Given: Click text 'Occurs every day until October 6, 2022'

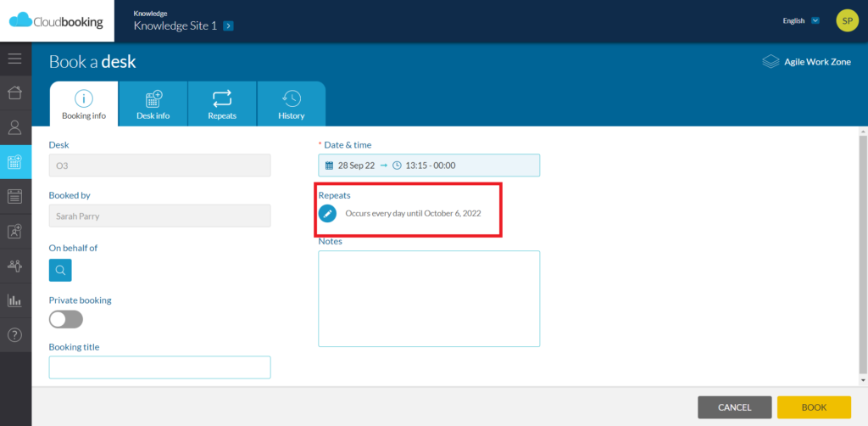Looking at the screenshot, I should tap(413, 213).
